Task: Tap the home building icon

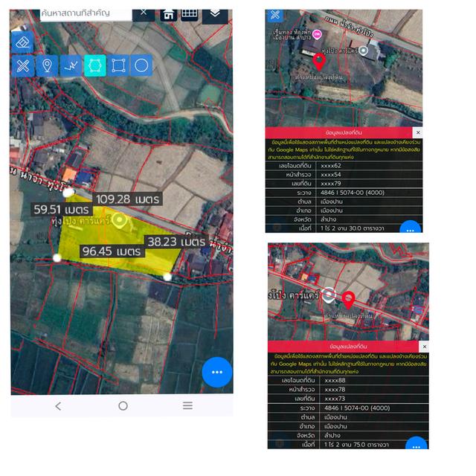Action: [168, 14]
